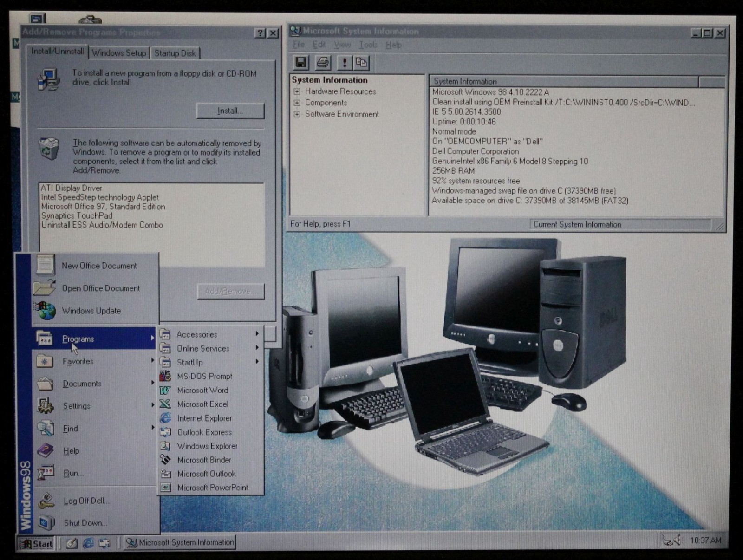Click the volume speaker tray icon
Image resolution: width=743 pixels, height=560 pixels.
point(678,540)
